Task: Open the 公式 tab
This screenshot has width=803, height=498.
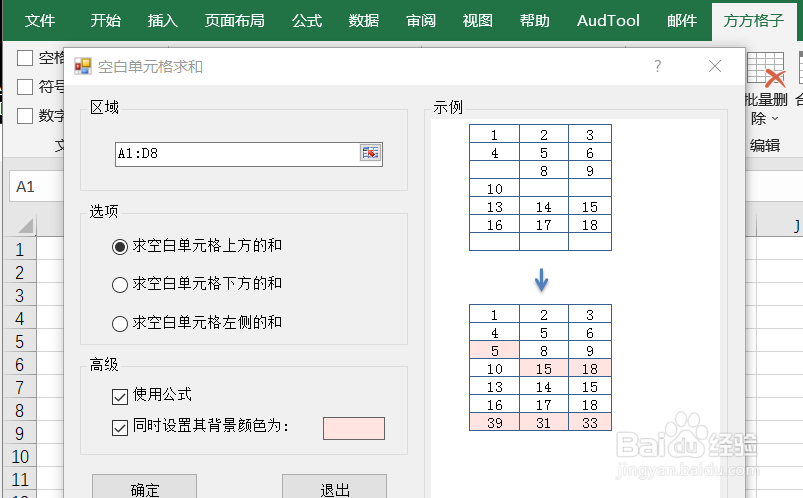Action: [307, 21]
